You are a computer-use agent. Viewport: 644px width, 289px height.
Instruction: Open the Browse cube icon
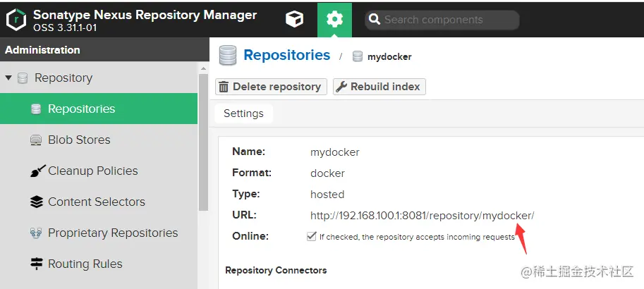click(x=294, y=19)
